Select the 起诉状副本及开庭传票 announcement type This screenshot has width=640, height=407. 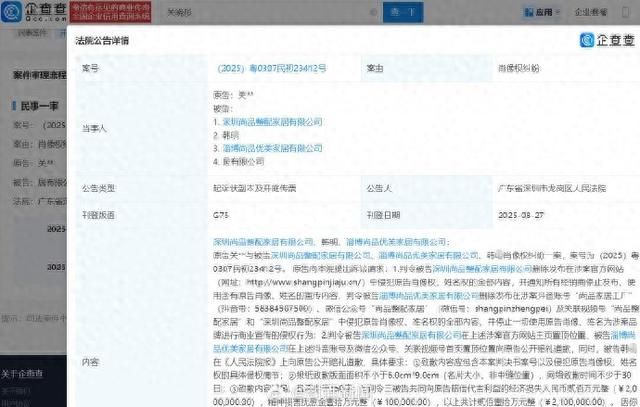(x=255, y=188)
